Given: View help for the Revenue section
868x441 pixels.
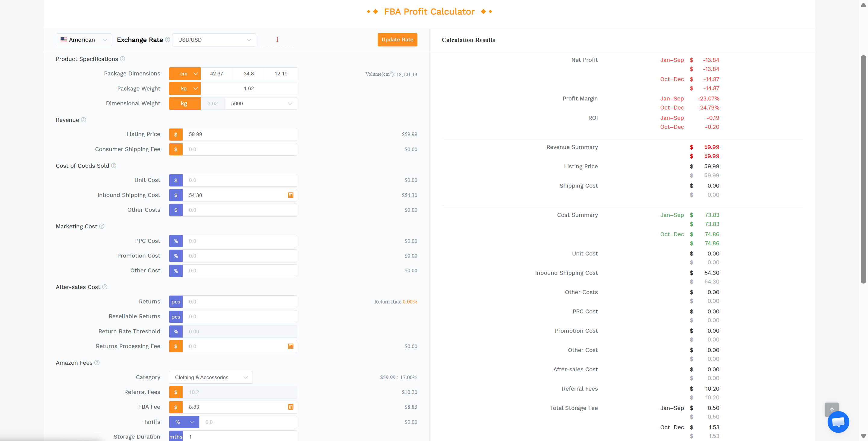Looking at the screenshot, I should coord(83,120).
